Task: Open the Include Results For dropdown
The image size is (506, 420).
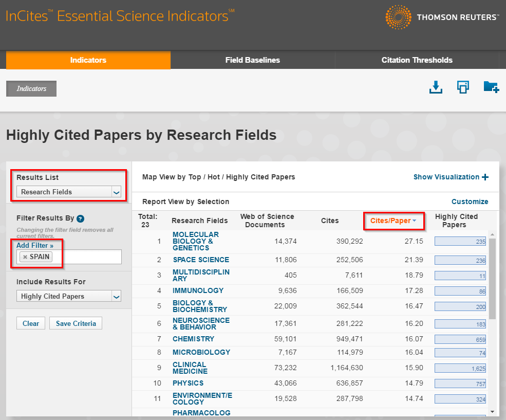Action: click(x=68, y=296)
